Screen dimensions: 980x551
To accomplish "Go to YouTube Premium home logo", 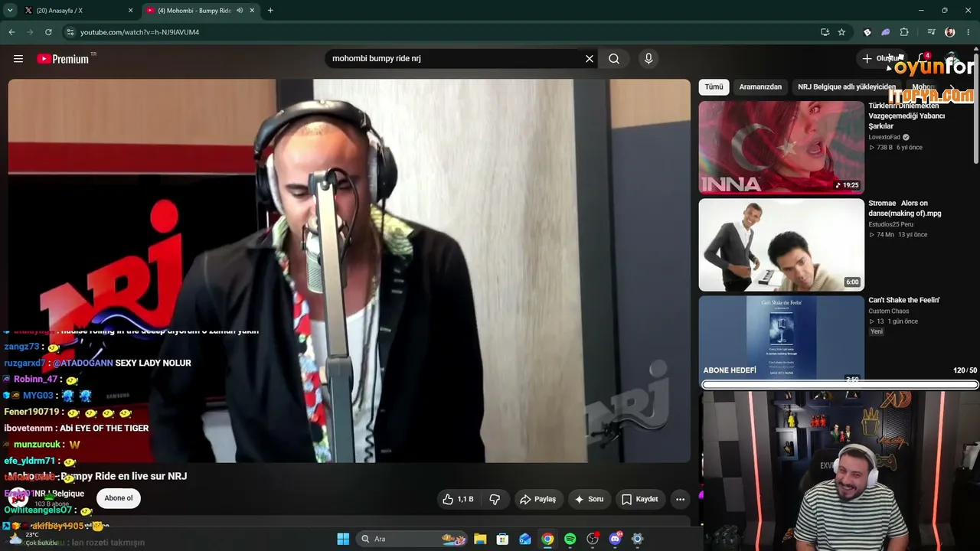I will click(64, 59).
